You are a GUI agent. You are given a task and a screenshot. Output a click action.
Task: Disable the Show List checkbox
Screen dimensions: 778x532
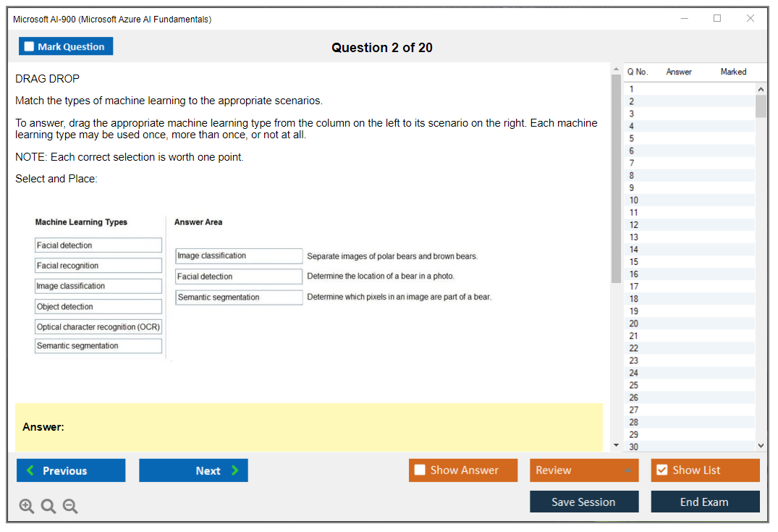[661, 470]
